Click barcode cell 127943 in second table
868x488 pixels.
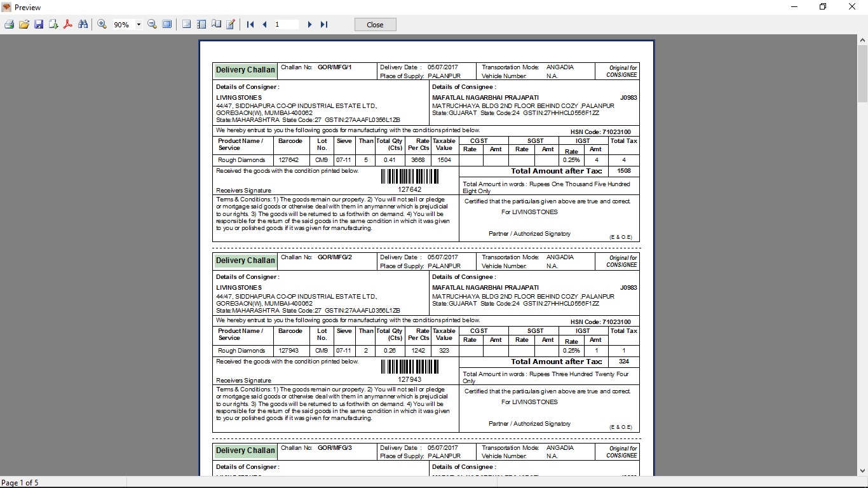point(288,351)
